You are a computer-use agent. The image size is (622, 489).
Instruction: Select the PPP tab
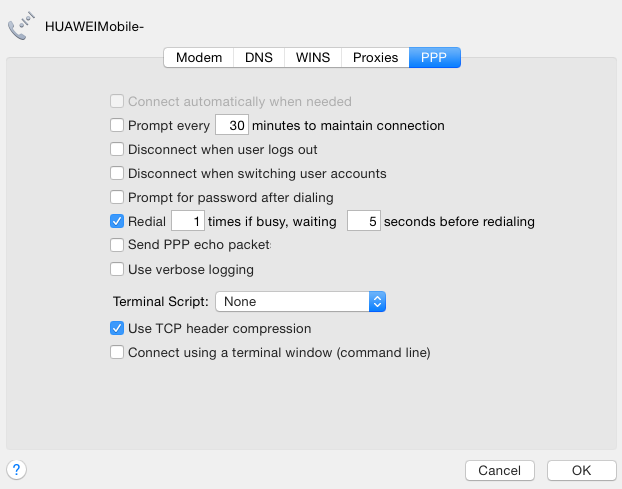tap(434, 57)
